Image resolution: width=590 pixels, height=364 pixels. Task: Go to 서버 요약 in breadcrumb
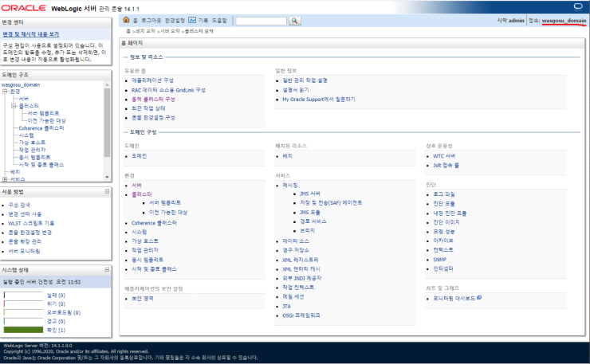[170, 31]
